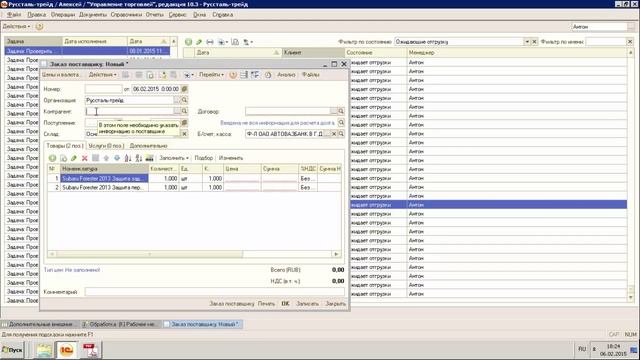Add new order green icon in client list toolbar
The image size is (640, 360).
[x=188, y=42]
